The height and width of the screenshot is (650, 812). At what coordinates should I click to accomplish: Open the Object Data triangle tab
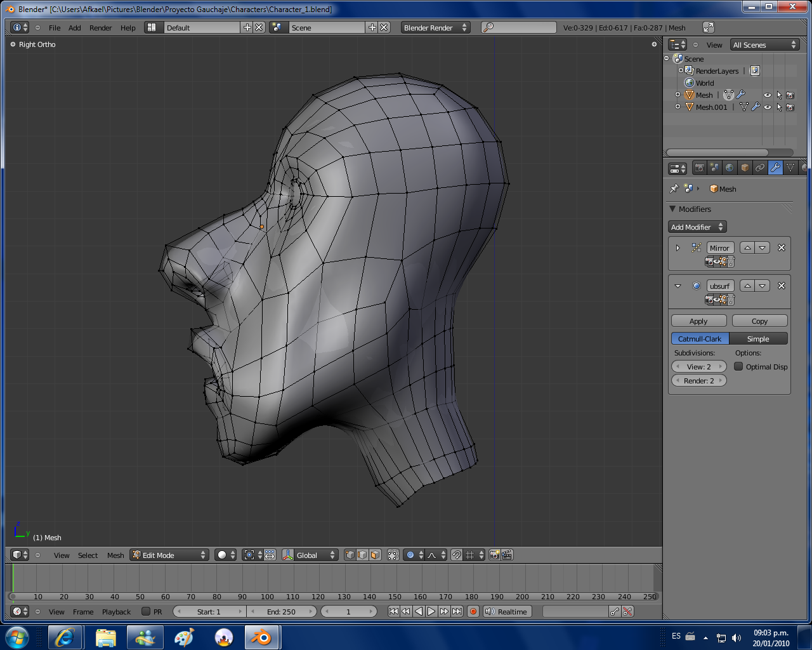coord(790,168)
